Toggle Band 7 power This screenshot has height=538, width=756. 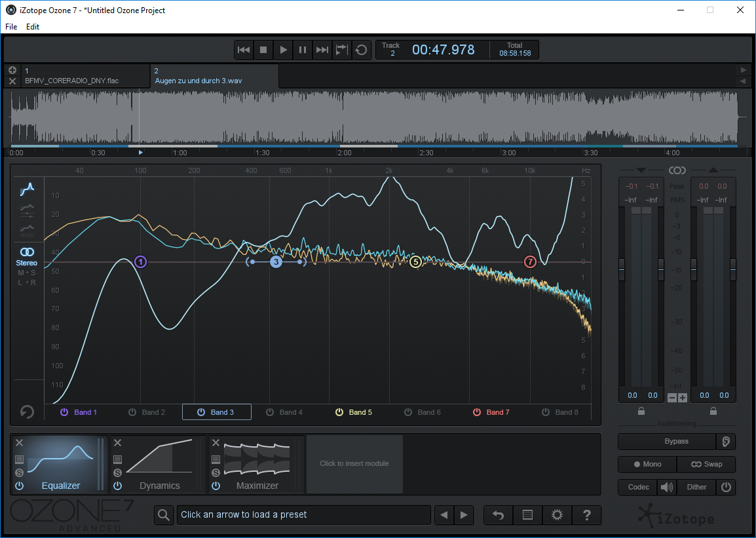coord(477,412)
